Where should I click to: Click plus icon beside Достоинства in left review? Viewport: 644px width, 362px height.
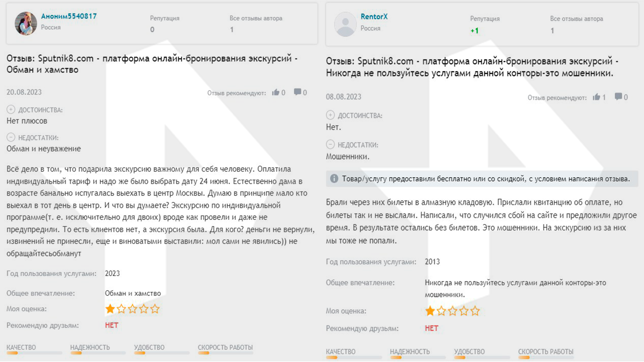[11, 110]
